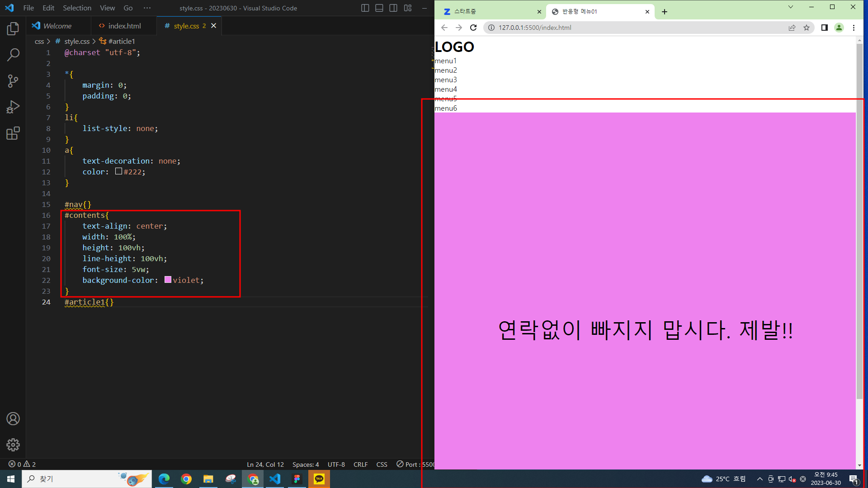Click the menu3 link in the webpage

pyautogui.click(x=446, y=80)
